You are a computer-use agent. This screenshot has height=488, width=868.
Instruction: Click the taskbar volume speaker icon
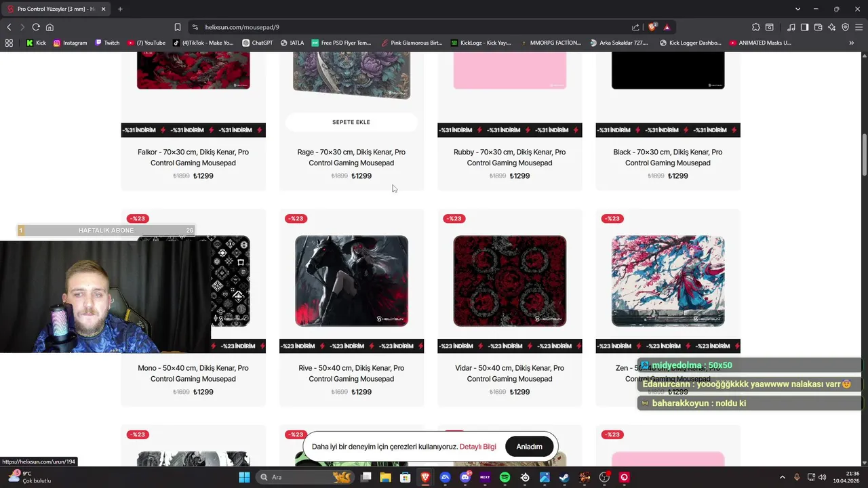[822, 477]
